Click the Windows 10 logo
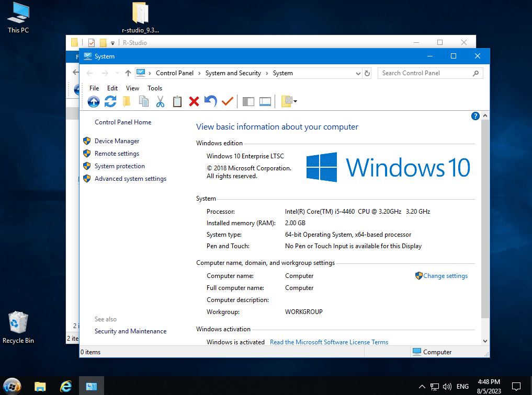 (x=388, y=167)
